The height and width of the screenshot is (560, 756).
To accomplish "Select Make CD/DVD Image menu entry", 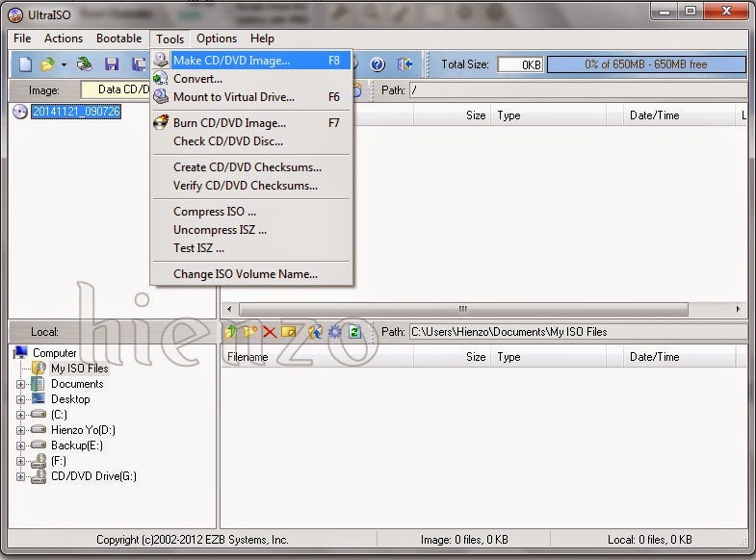I will tap(231, 60).
